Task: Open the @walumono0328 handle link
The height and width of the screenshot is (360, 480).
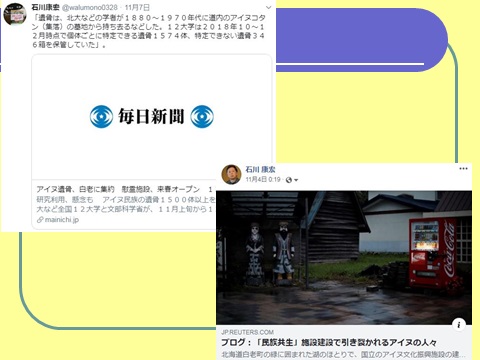Action: 90,7
